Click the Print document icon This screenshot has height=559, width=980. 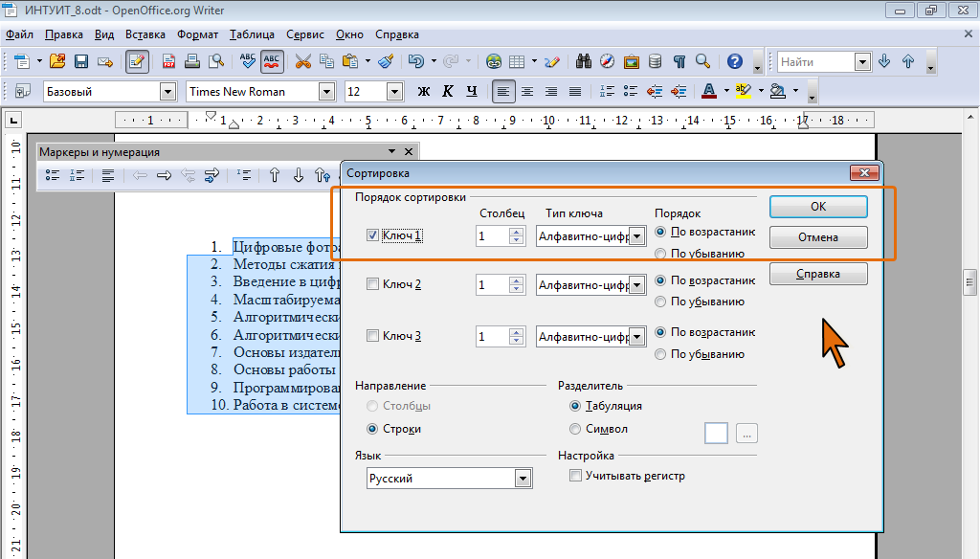point(192,61)
